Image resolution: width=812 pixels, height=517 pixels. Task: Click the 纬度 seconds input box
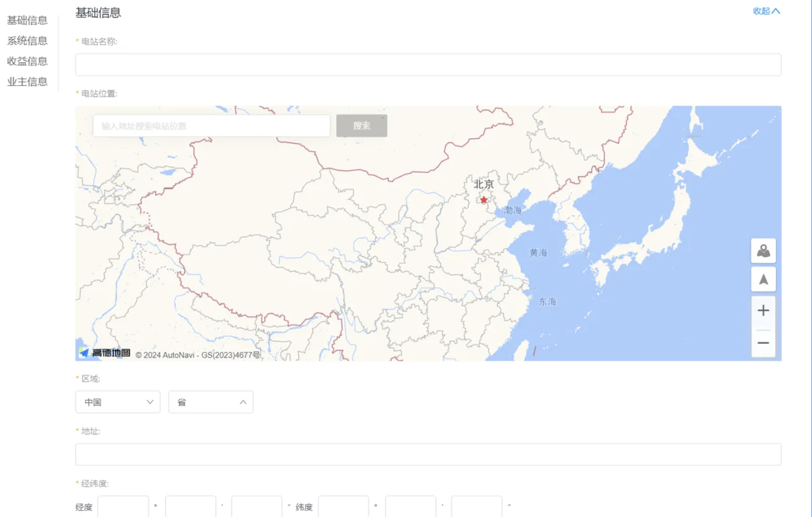477,507
